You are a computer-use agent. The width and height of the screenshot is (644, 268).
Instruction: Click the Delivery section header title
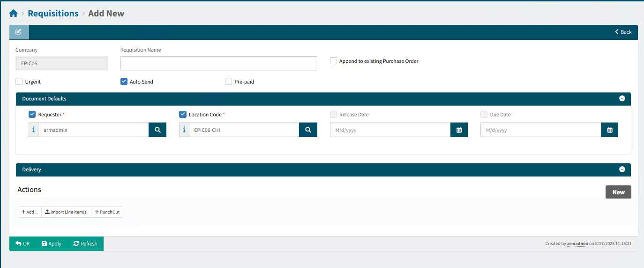pos(32,169)
